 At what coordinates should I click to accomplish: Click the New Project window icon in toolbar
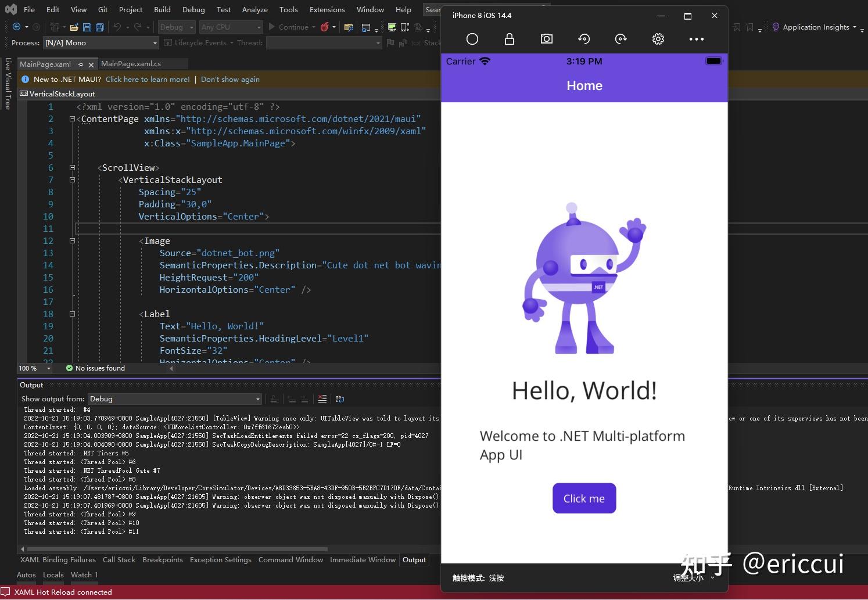[55, 27]
